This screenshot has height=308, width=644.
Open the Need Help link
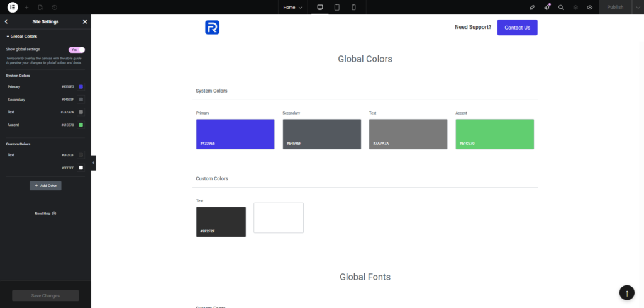click(45, 214)
